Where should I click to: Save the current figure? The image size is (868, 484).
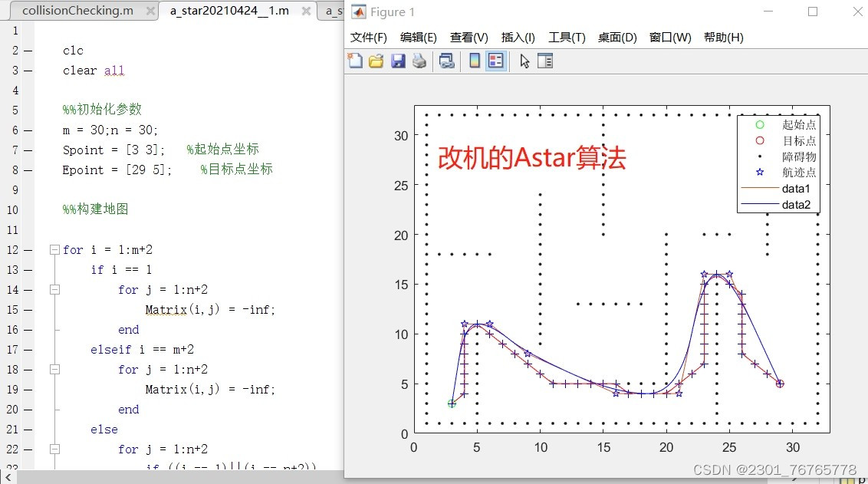pyautogui.click(x=397, y=61)
